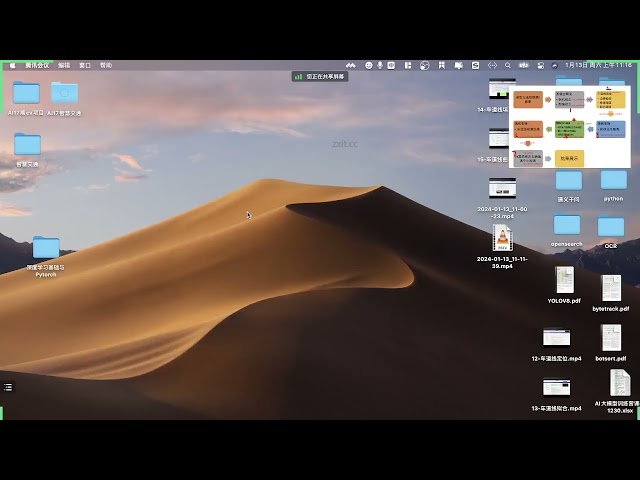Select the YOLOV8.pdf file

tap(564, 280)
